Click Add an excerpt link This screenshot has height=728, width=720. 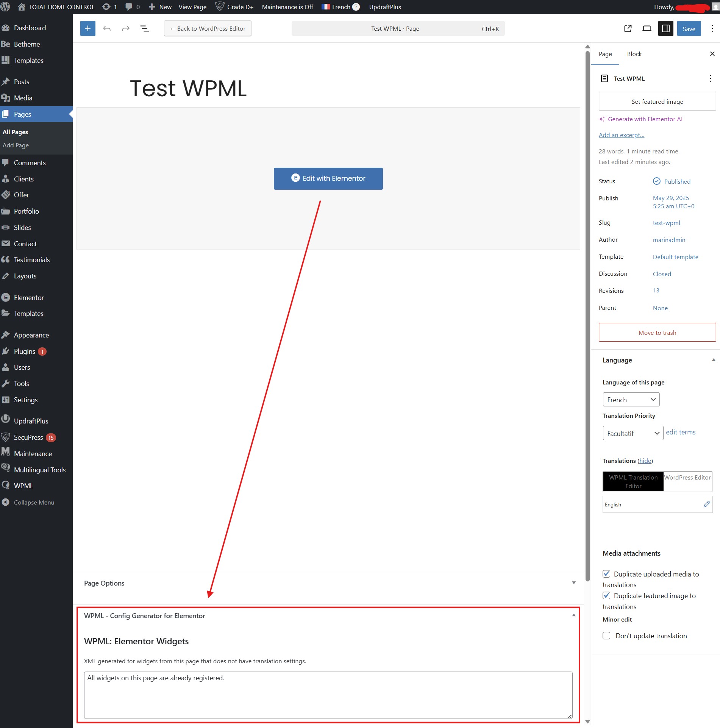pos(621,135)
